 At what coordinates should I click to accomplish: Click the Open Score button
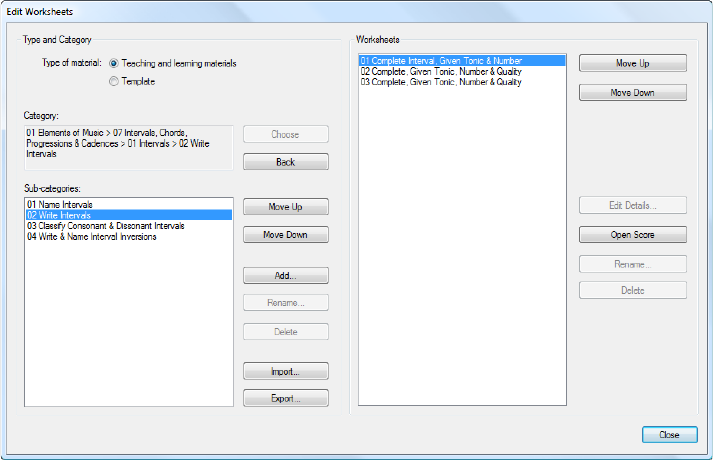(x=633, y=235)
